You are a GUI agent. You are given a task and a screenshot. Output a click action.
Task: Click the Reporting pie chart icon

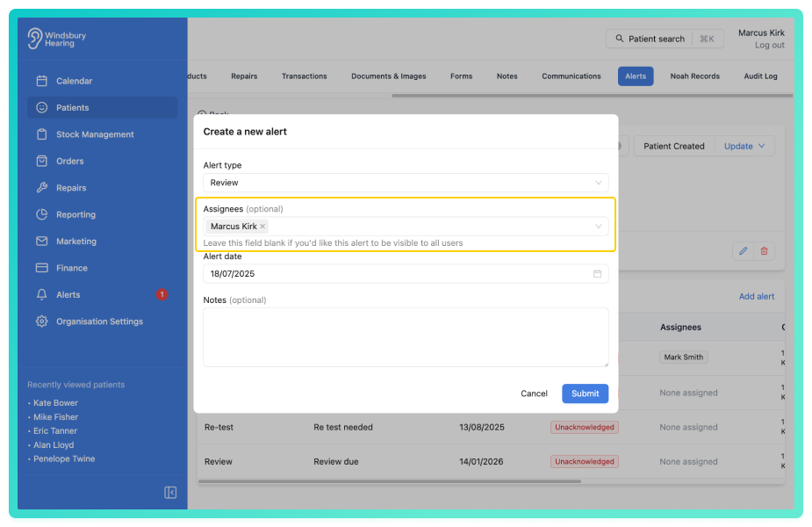tap(42, 214)
